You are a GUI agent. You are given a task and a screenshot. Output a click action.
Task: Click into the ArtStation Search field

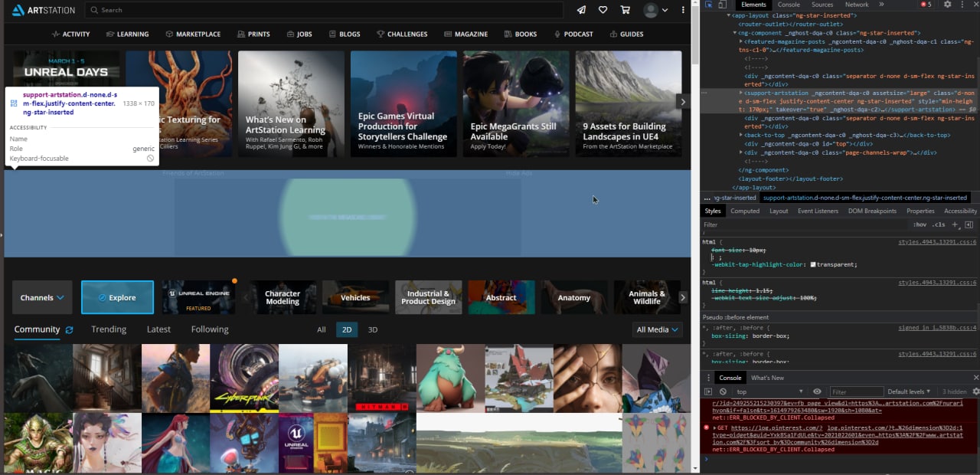point(324,10)
